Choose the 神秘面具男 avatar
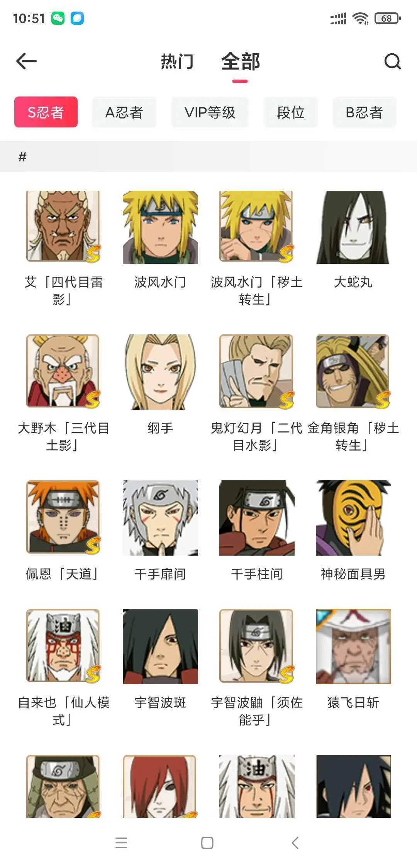The image size is (417, 868). click(x=353, y=517)
